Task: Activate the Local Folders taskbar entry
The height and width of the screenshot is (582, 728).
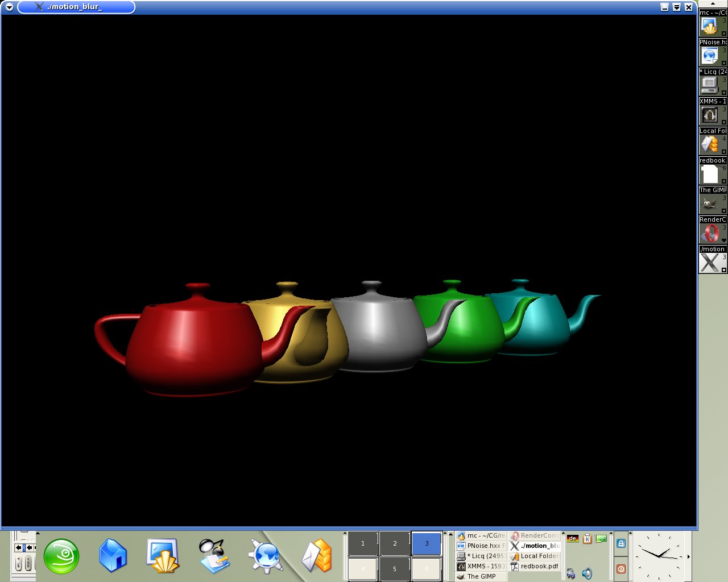Action: (x=535, y=556)
